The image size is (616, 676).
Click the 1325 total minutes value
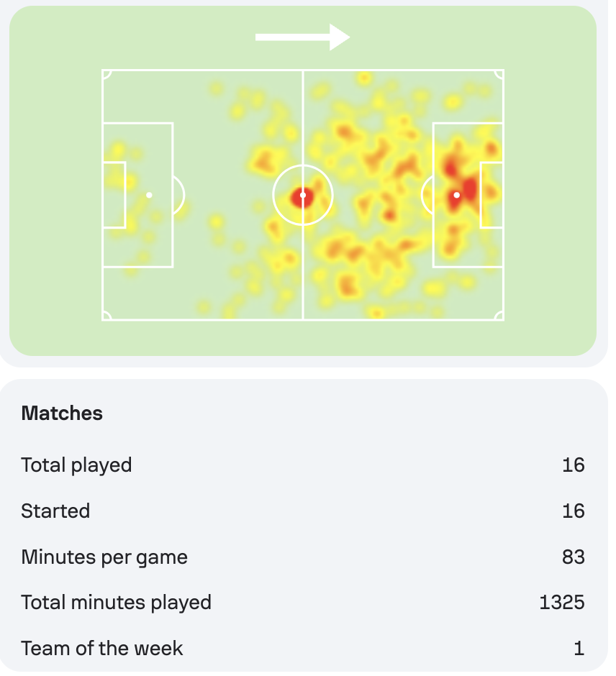(562, 603)
